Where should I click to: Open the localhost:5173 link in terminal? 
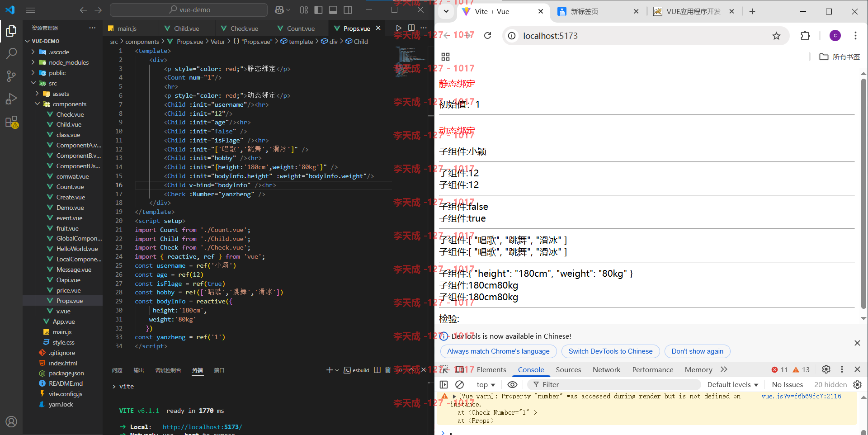pyautogui.click(x=202, y=427)
